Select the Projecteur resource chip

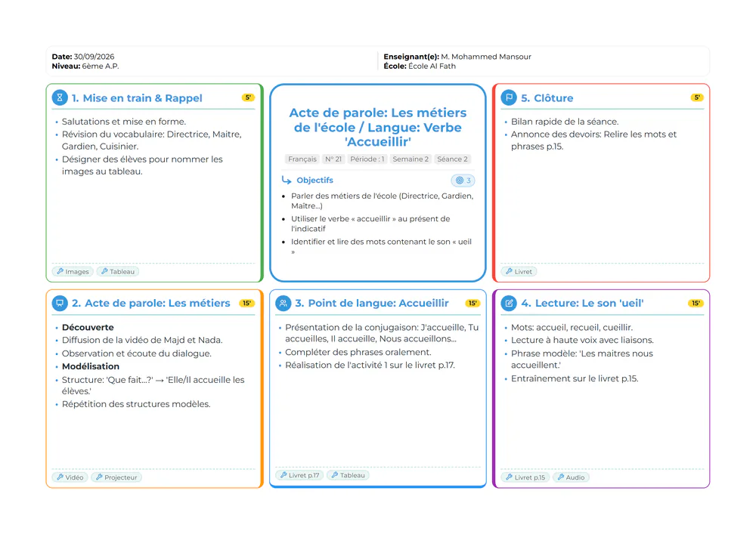tap(116, 477)
